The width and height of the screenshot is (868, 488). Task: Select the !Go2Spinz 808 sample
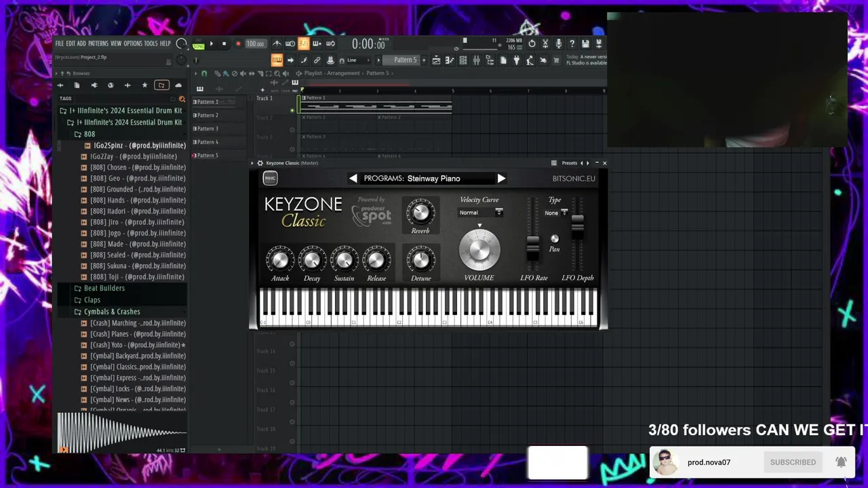click(135, 146)
